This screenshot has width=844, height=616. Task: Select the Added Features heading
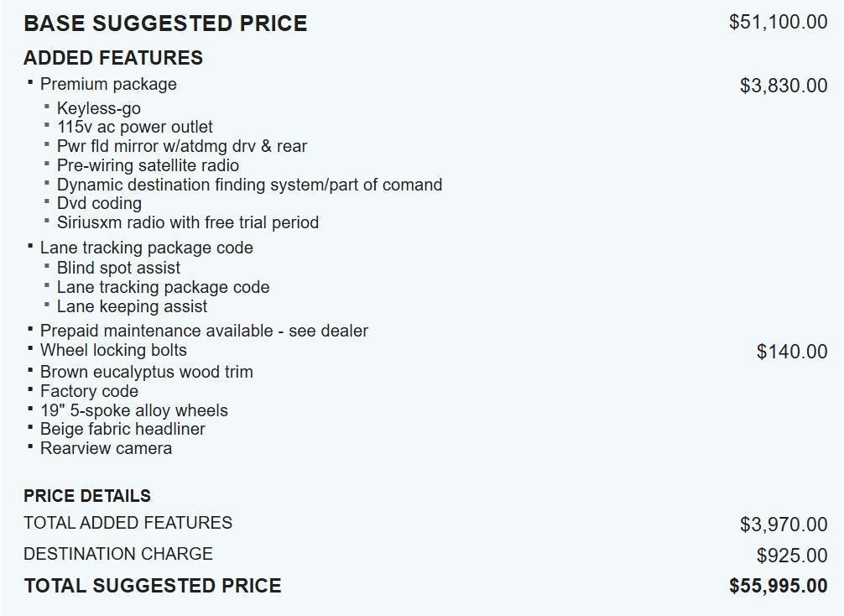[113, 58]
